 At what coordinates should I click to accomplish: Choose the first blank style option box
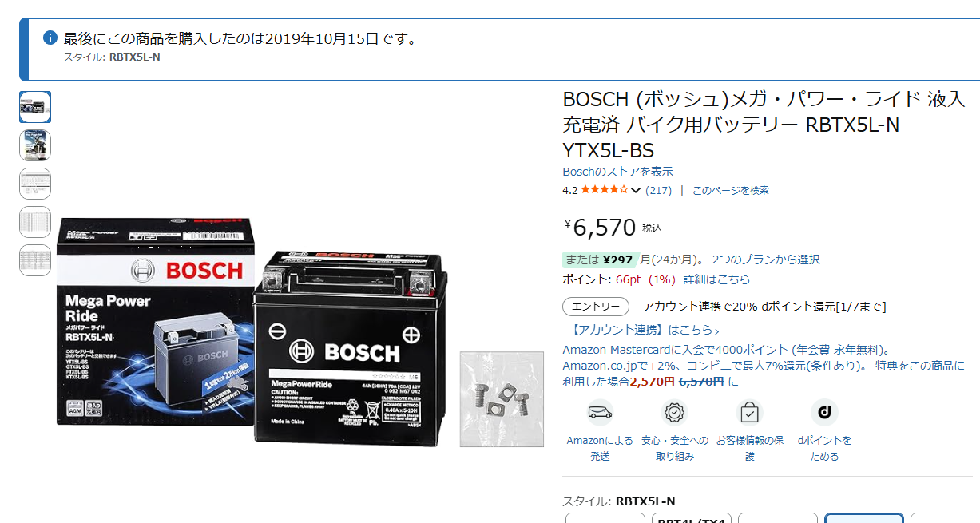tap(605, 518)
